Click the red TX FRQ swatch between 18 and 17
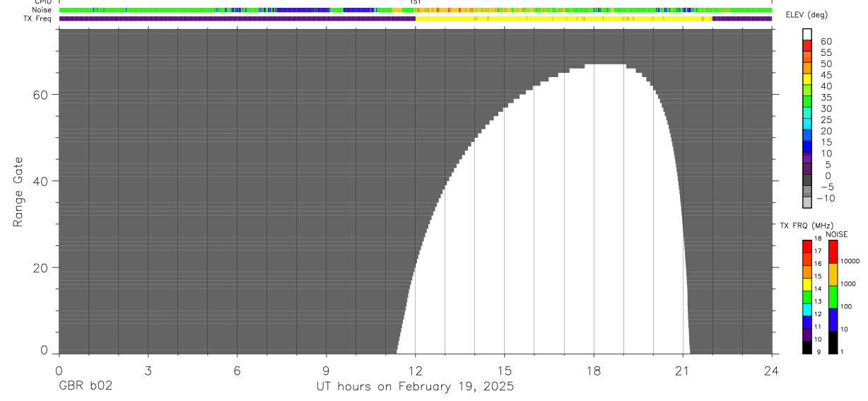 pos(807,246)
